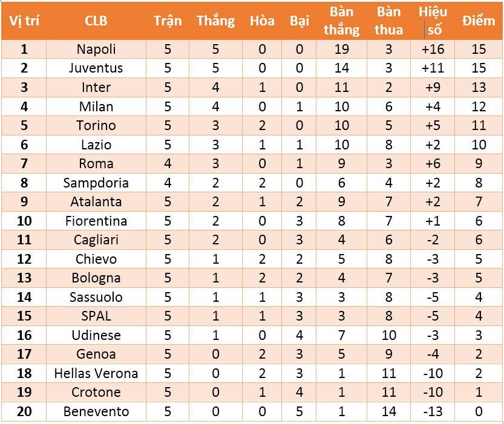The height and width of the screenshot is (424, 504).
Task: Click the Fiorentina team cell
Action: click(x=96, y=221)
